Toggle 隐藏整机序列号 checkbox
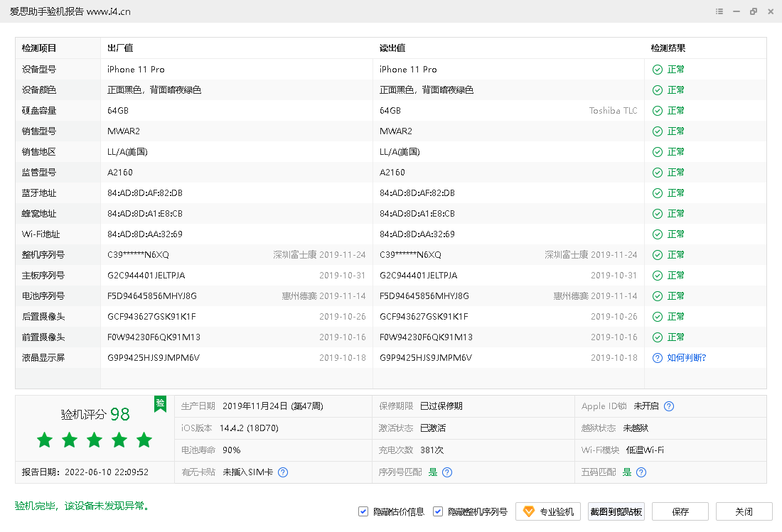782x532 pixels. pyautogui.click(x=438, y=511)
